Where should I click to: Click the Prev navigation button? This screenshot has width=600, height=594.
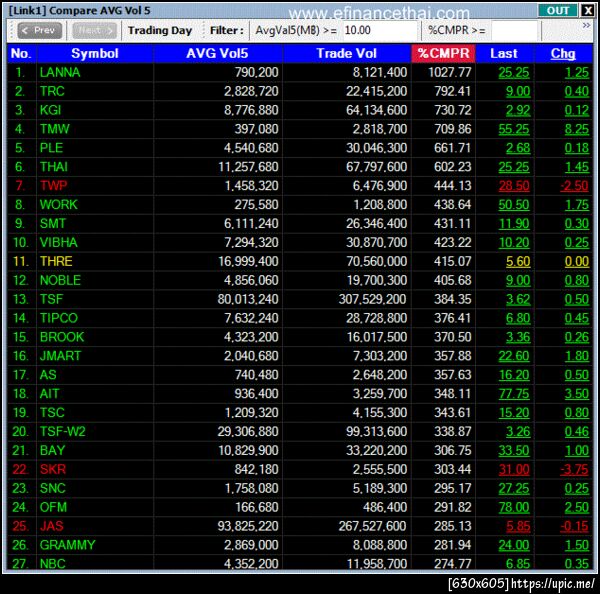click(39, 31)
